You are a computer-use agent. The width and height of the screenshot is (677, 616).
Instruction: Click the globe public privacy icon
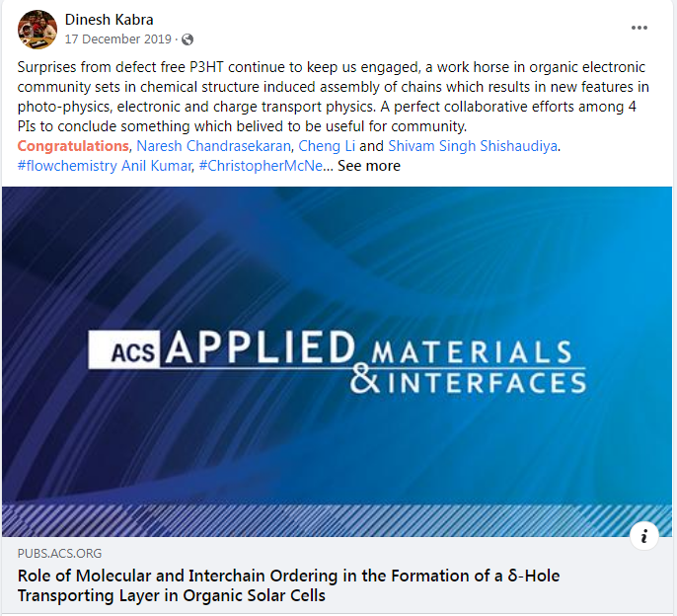pos(188,39)
